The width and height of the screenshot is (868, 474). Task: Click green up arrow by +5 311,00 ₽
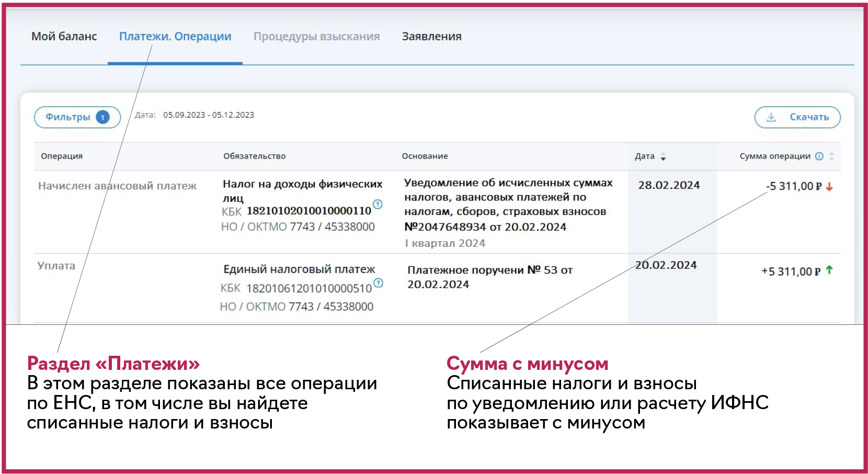[x=829, y=270]
